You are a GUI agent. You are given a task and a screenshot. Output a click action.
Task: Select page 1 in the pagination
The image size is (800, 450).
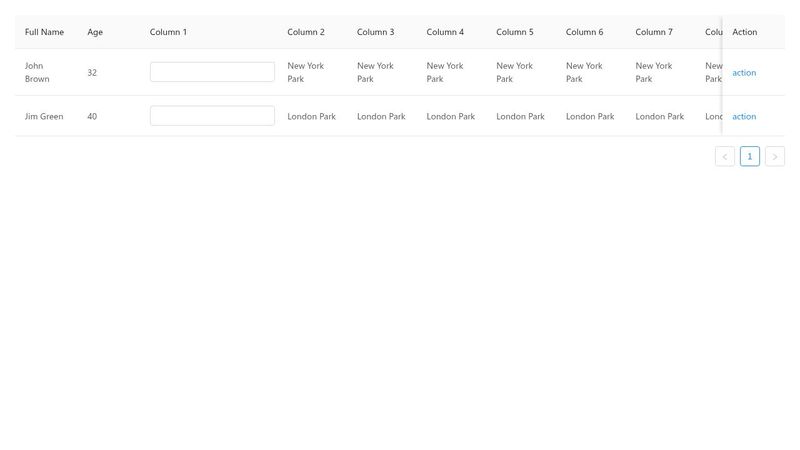point(750,156)
